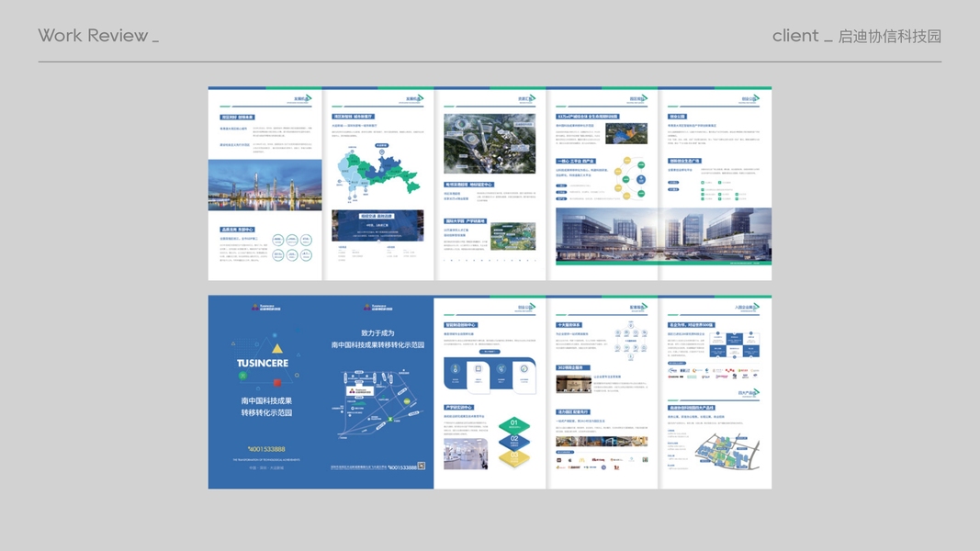Click the six circular statistic badges

pyautogui.click(x=292, y=247)
